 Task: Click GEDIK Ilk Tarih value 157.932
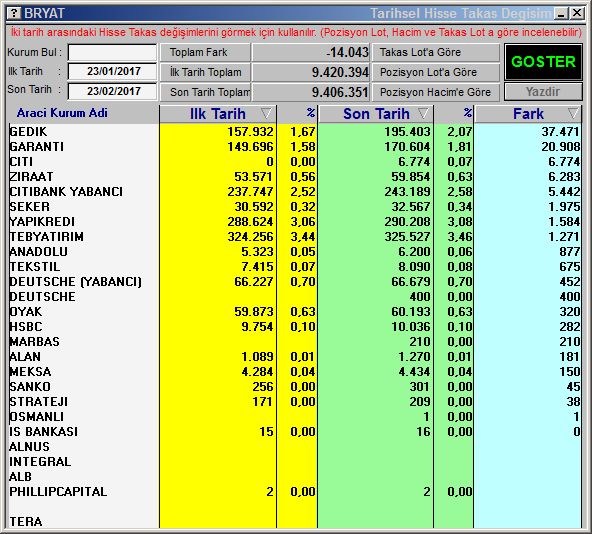[250, 132]
